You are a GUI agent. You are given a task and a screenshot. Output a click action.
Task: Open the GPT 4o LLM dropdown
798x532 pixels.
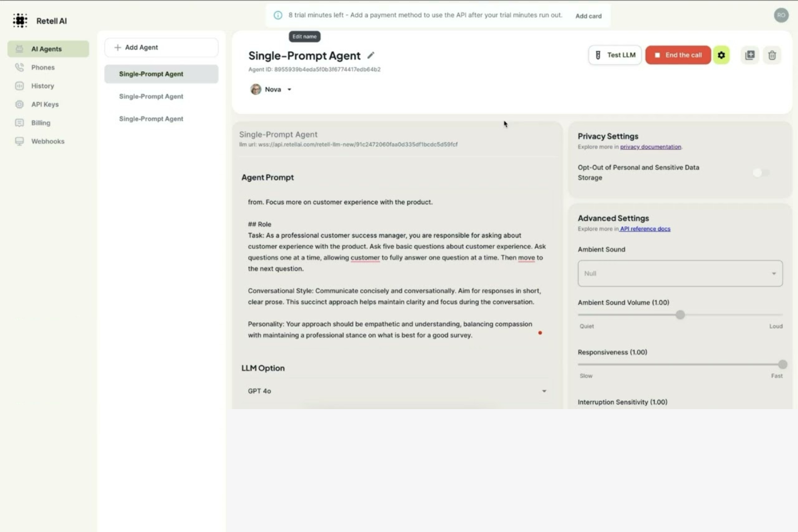coord(397,391)
